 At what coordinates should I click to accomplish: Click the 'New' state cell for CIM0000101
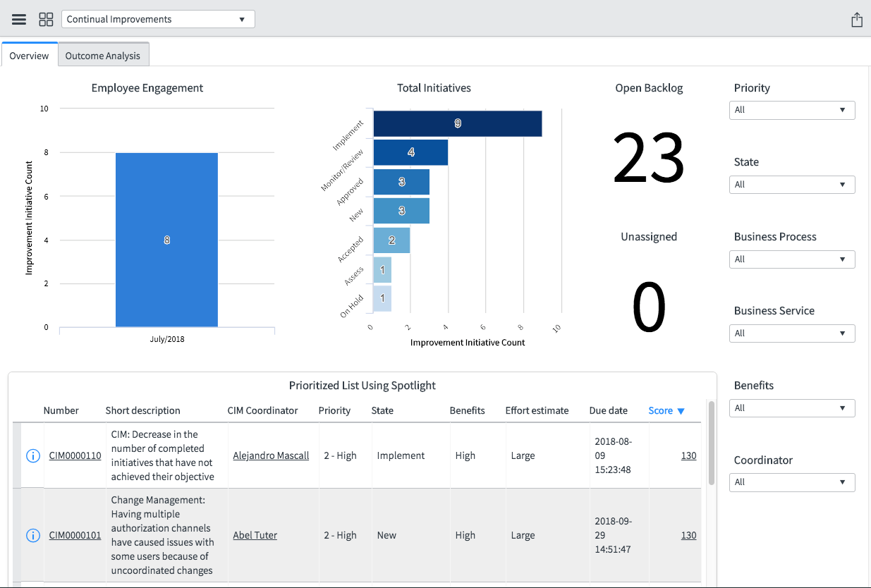[x=410, y=535]
